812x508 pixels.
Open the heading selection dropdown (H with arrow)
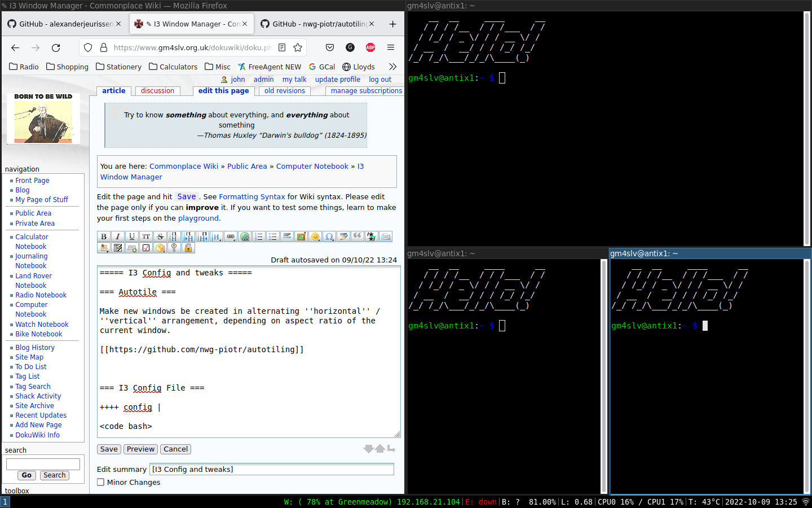coord(217,237)
